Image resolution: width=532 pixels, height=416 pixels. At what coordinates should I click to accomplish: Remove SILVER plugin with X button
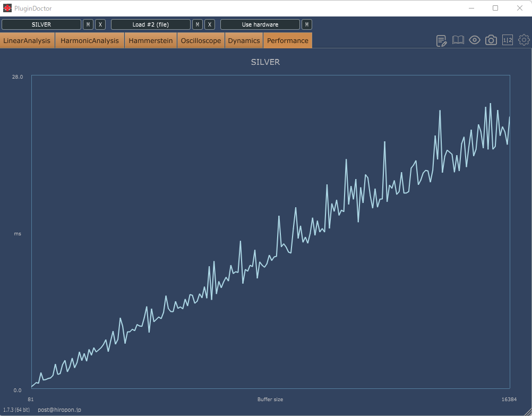pos(100,24)
